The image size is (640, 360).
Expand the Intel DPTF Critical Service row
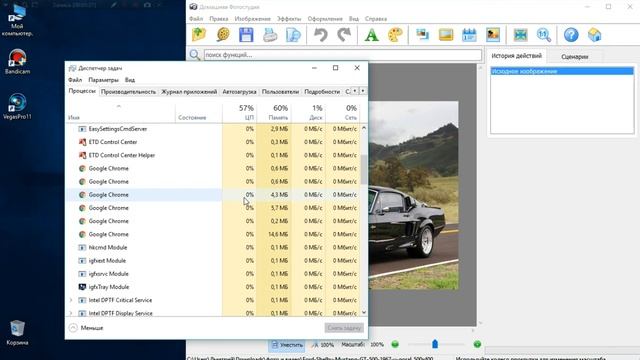point(71,300)
